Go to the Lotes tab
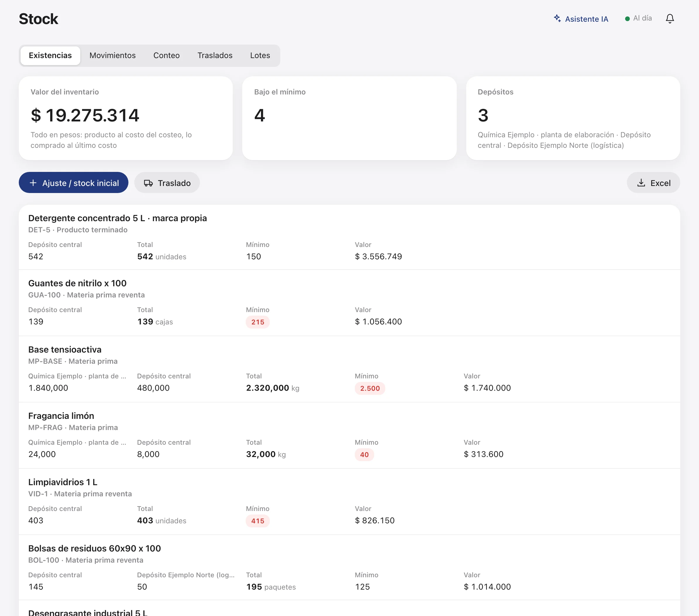The width and height of the screenshot is (699, 616). tap(260, 55)
